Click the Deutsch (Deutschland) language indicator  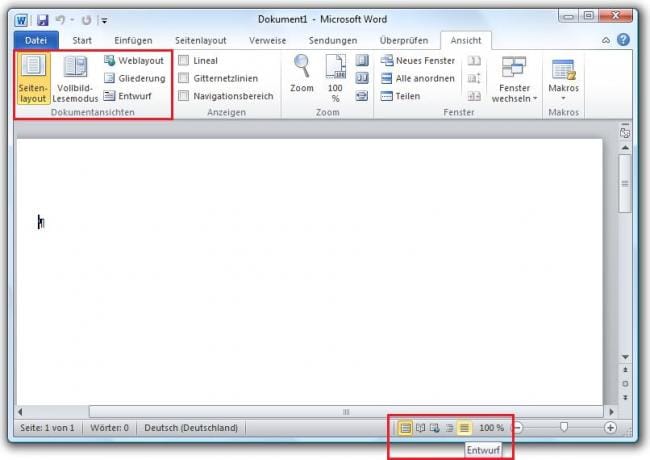pyautogui.click(x=191, y=428)
